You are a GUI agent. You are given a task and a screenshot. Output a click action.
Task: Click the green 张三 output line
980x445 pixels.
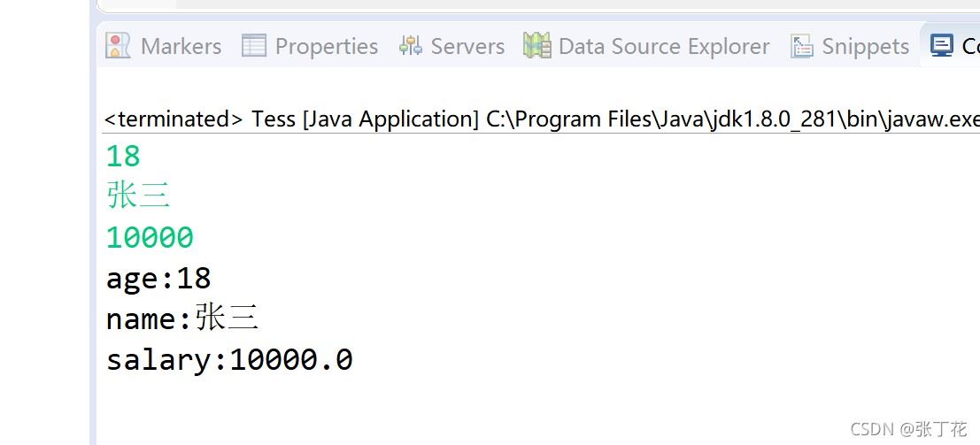(x=138, y=196)
